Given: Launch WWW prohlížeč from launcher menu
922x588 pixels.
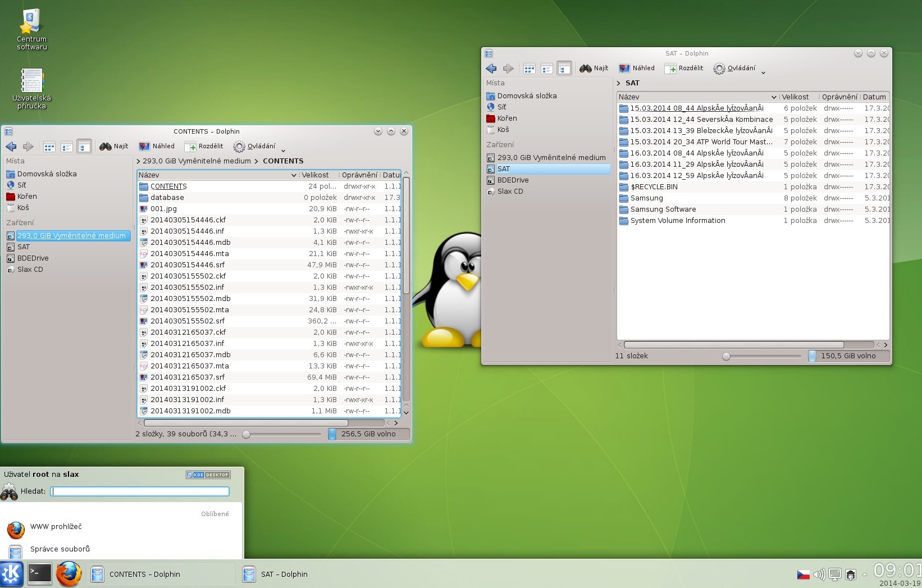Looking at the screenshot, I should pyautogui.click(x=56, y=527).
